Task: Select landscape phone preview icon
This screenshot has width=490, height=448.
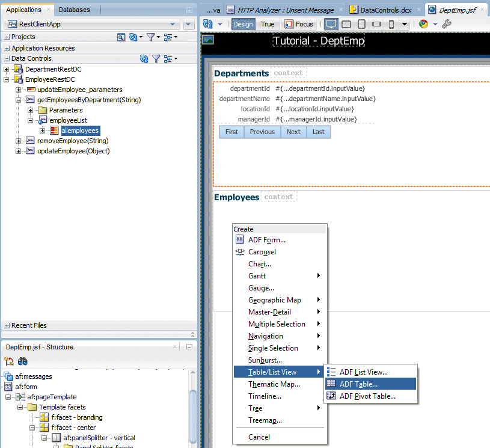Action: pyautogui.click(x=376, y=24)
